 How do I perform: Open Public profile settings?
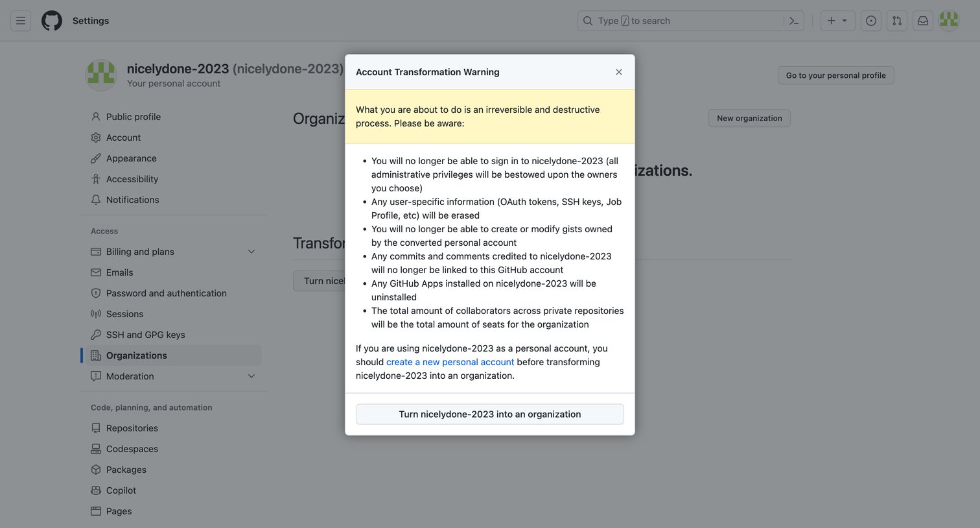pos(174,117)
